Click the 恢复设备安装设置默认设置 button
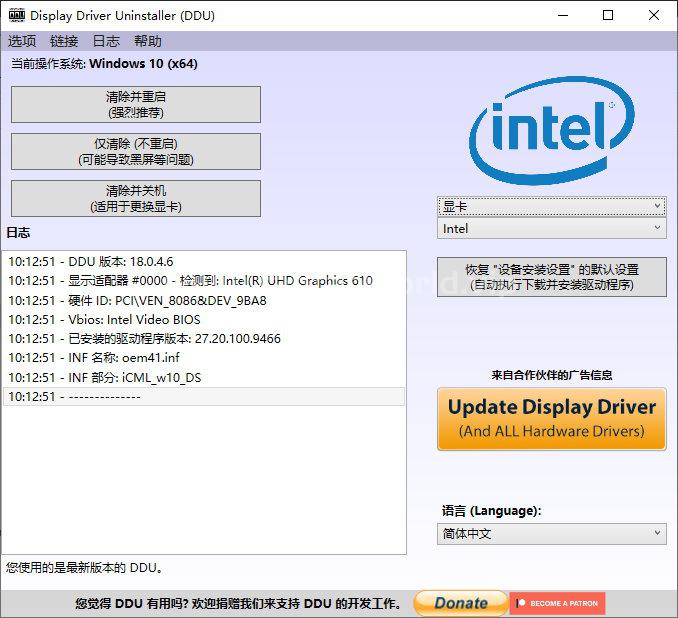Viewport: 678px width, 618px height. 552,277
